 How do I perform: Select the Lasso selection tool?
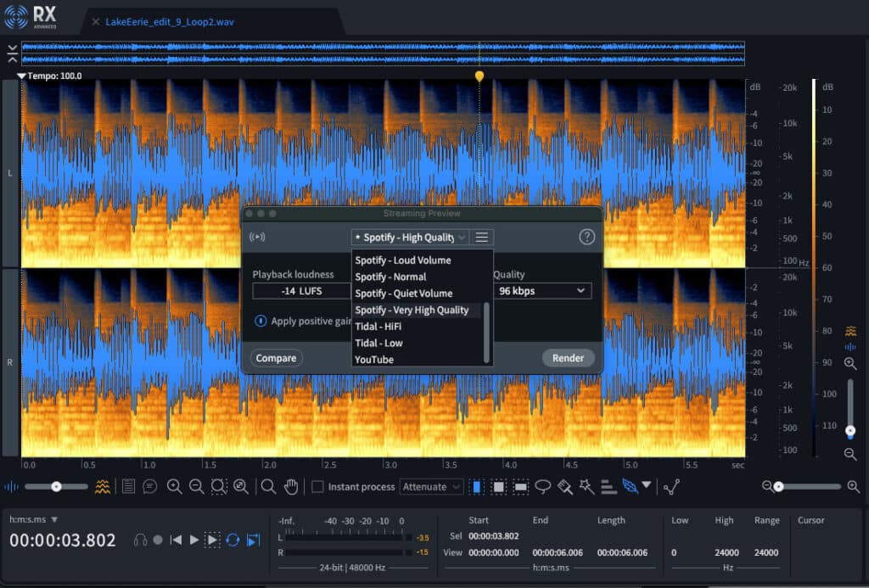click(542, 486)
